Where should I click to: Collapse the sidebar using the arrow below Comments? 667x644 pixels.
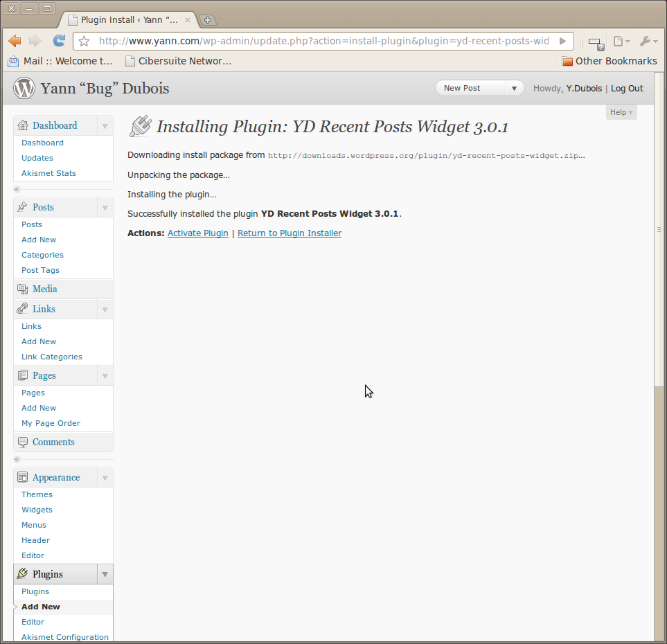17,459
